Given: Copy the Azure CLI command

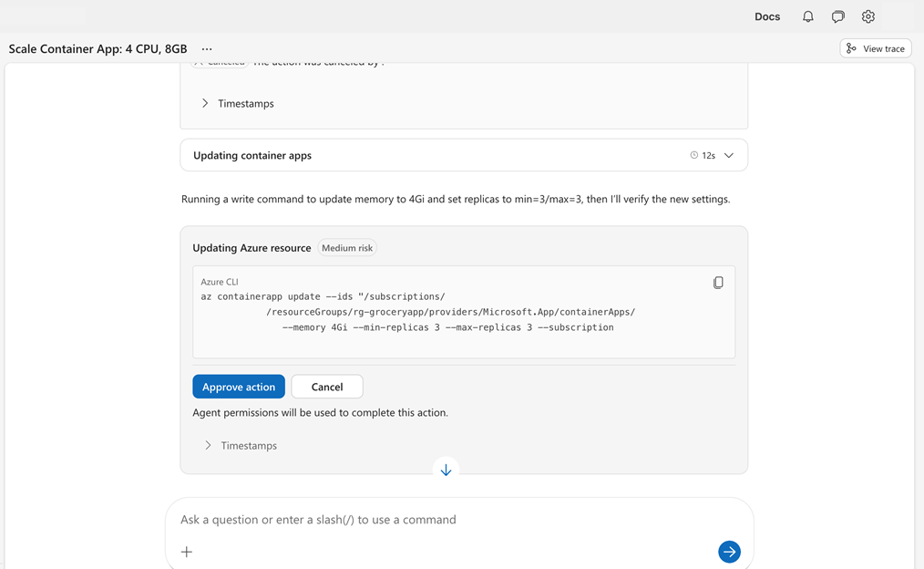Looking at the screenshot, I should 718,282.
